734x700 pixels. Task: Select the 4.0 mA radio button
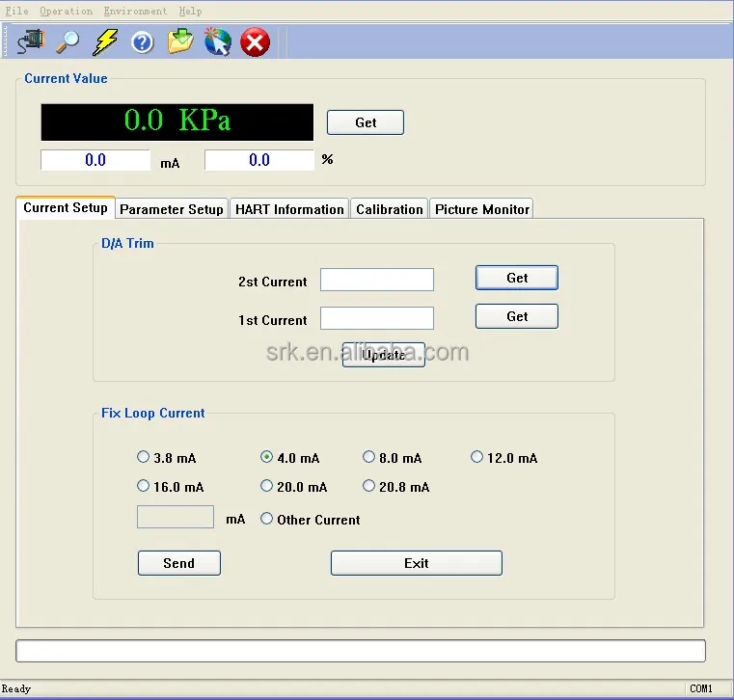pos(266,457)
